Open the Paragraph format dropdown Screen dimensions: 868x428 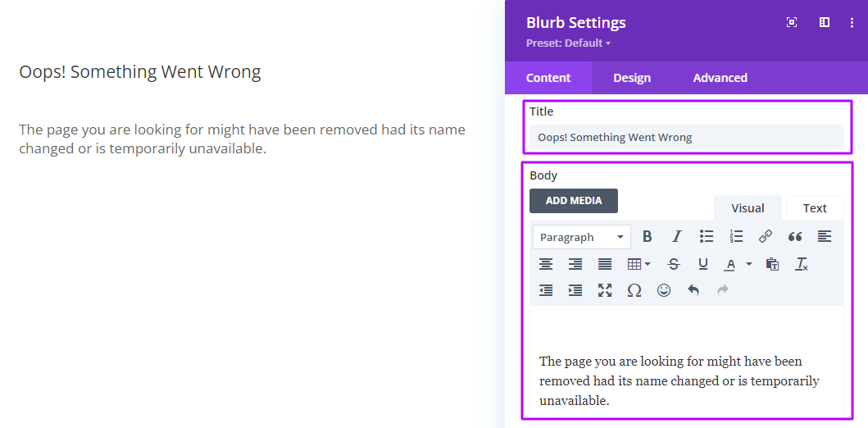pos(581,237)
